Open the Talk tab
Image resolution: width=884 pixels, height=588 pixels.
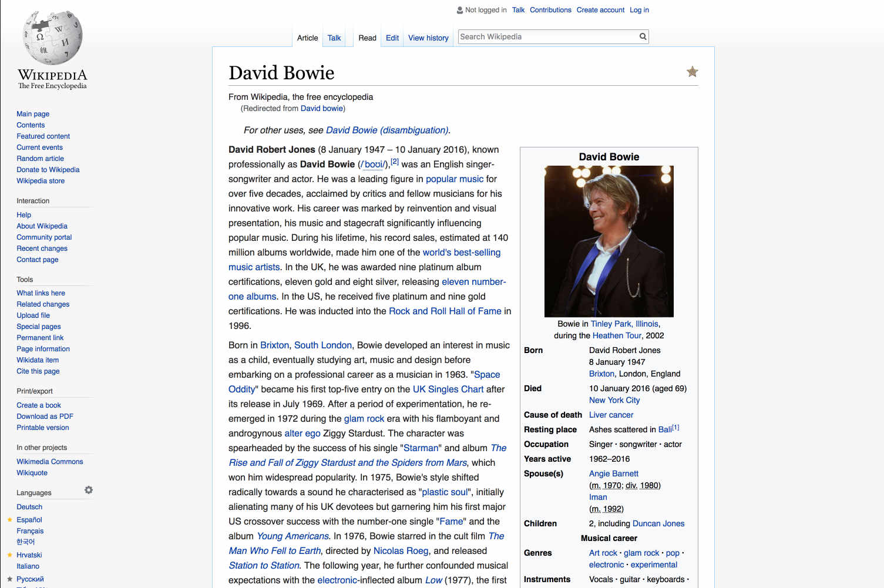pos(334,38)
